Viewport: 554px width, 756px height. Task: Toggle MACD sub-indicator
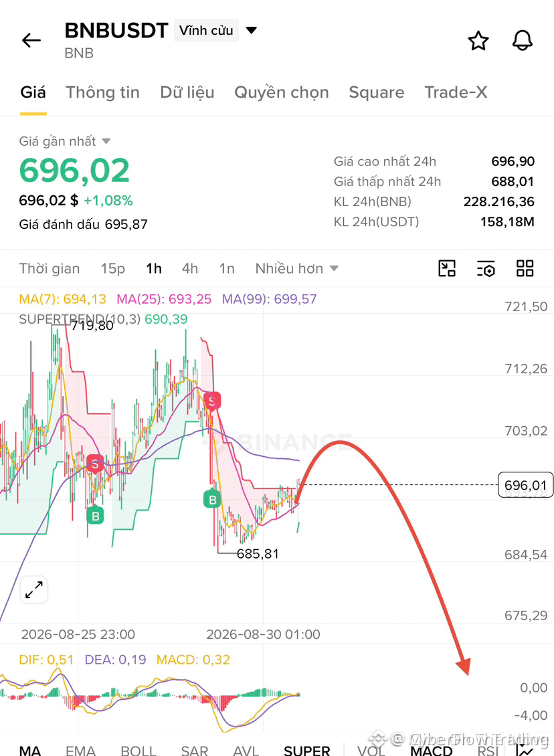click(432, 750)
